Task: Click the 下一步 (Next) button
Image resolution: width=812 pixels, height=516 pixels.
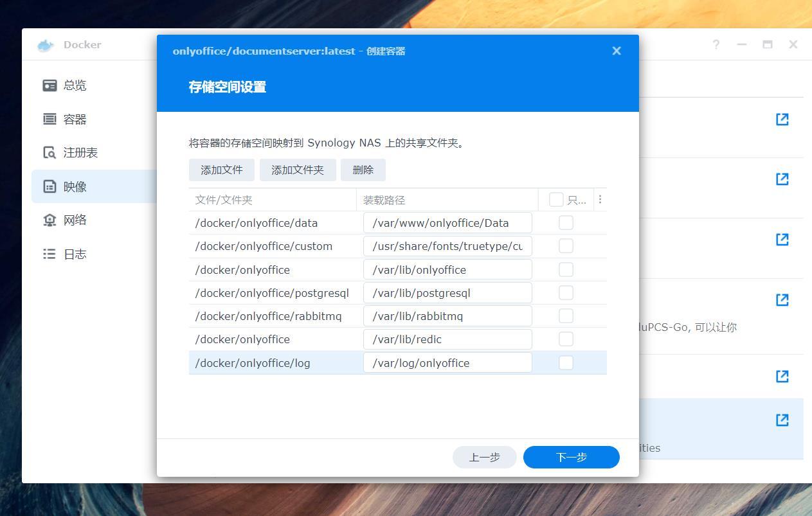Action: pos(571,457)
